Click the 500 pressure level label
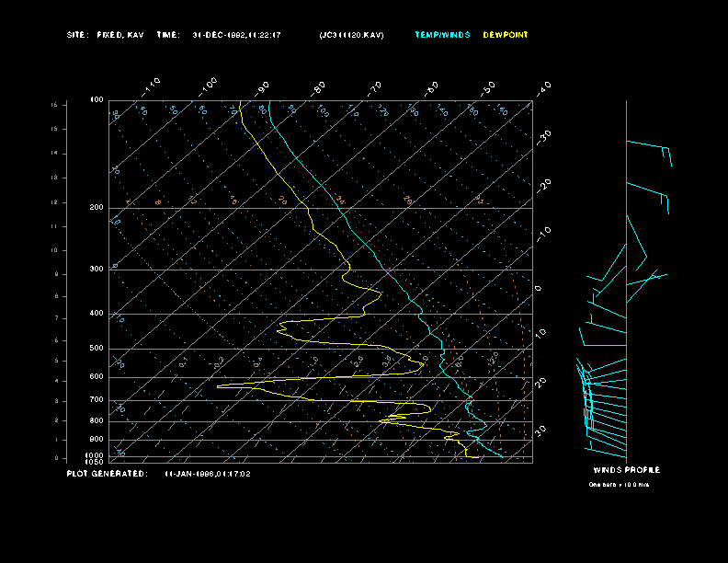 (x=97, y=349)
